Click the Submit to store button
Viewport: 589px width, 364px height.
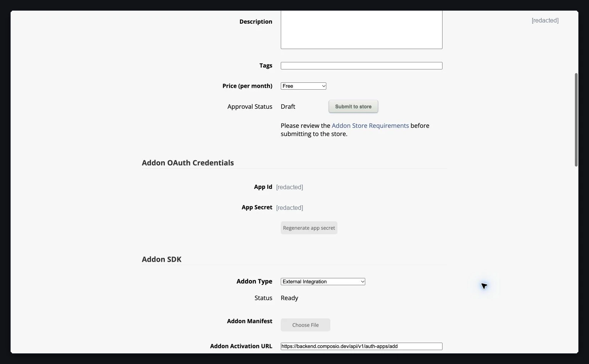[353, 106]
